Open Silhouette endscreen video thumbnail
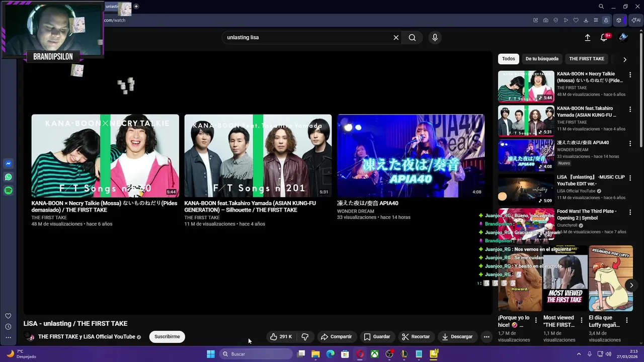 (258, 156)
